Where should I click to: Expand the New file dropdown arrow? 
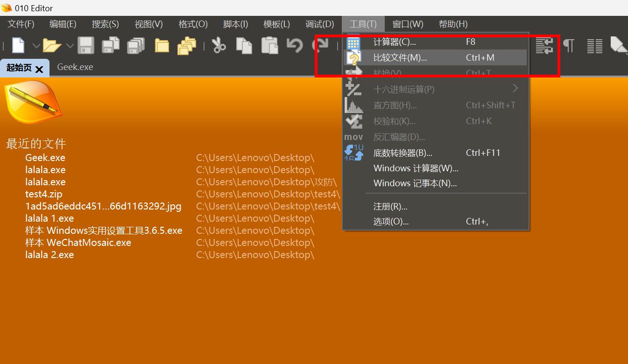36,46
